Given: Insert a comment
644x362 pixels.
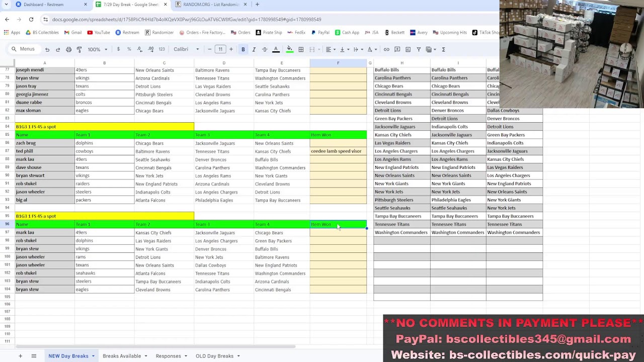Looking at the screenshot, I should click(x=397, y=49).
